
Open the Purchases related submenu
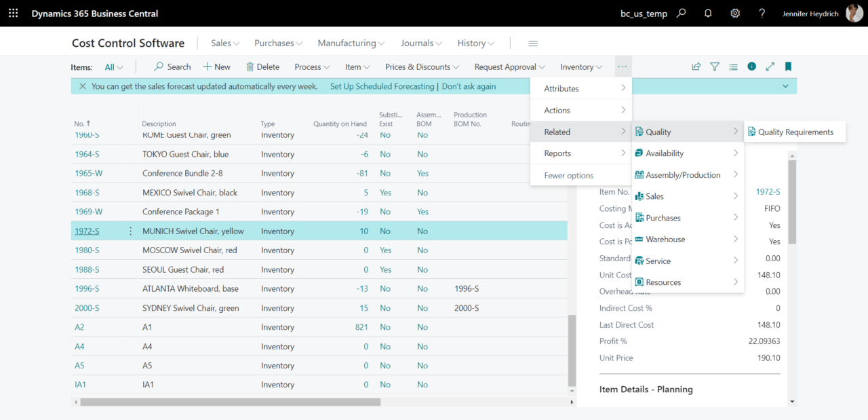pos(688,218)
